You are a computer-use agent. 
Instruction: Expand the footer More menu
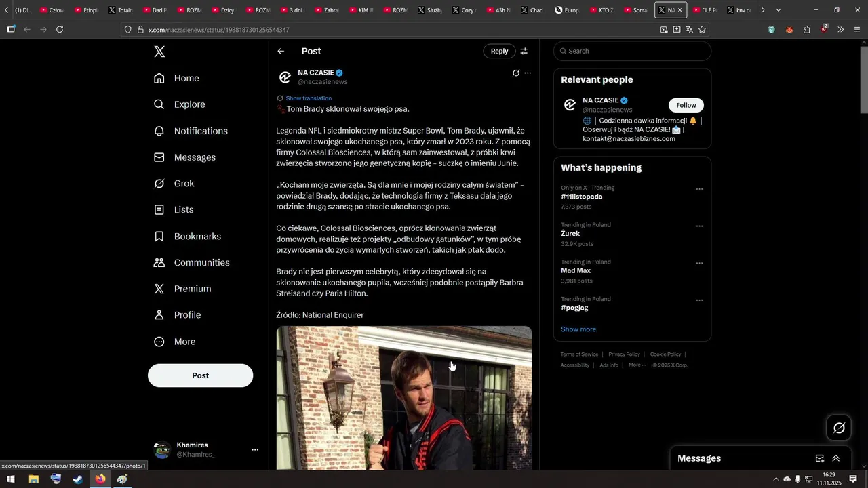click(x=637, y=365)
